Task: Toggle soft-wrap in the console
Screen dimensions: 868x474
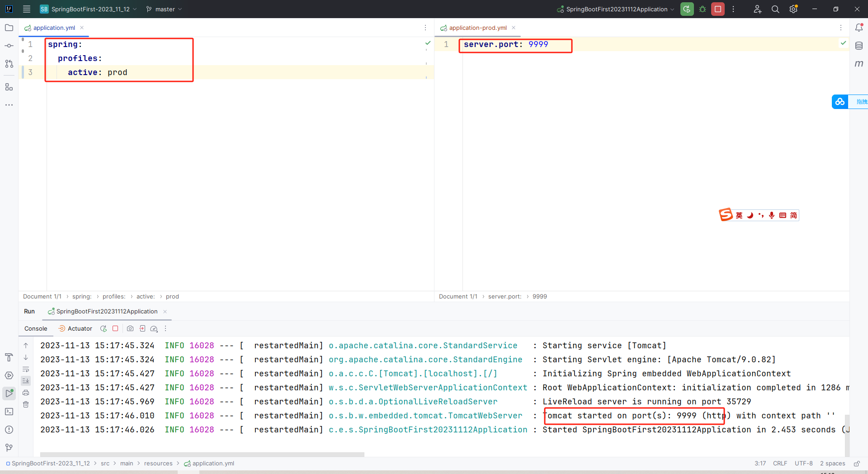Action: coord(26,369)
